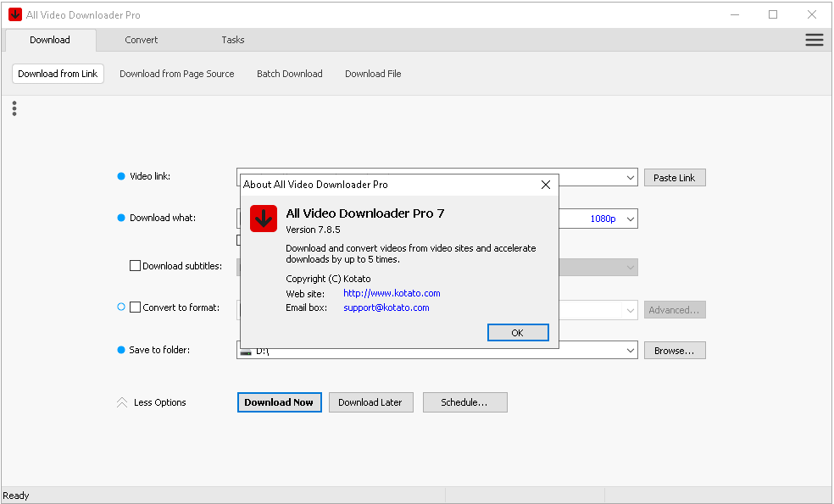This screenshot has width=834, height=504.
Task: Click the Less Options label
Action: point(159,402)
